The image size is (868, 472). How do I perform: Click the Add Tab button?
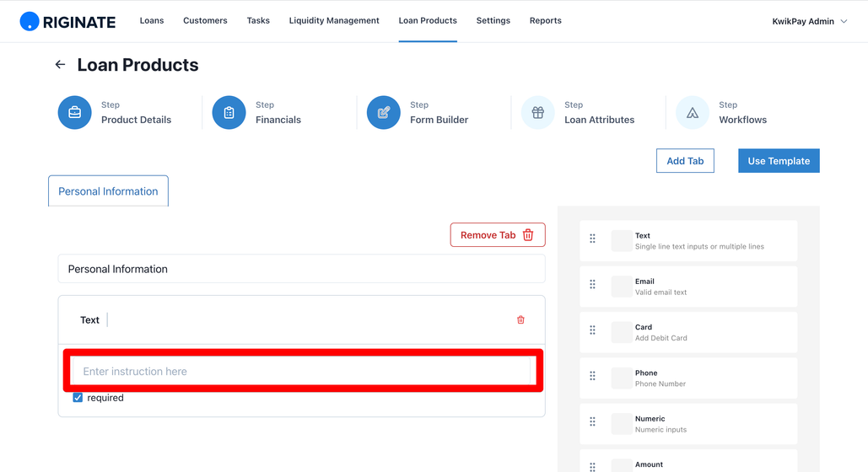coord(685,160)
